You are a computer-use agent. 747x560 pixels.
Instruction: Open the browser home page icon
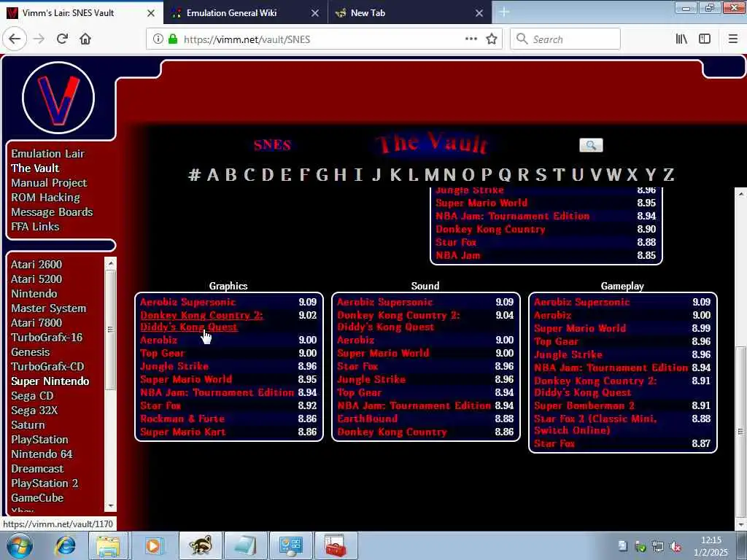(85, 39)
